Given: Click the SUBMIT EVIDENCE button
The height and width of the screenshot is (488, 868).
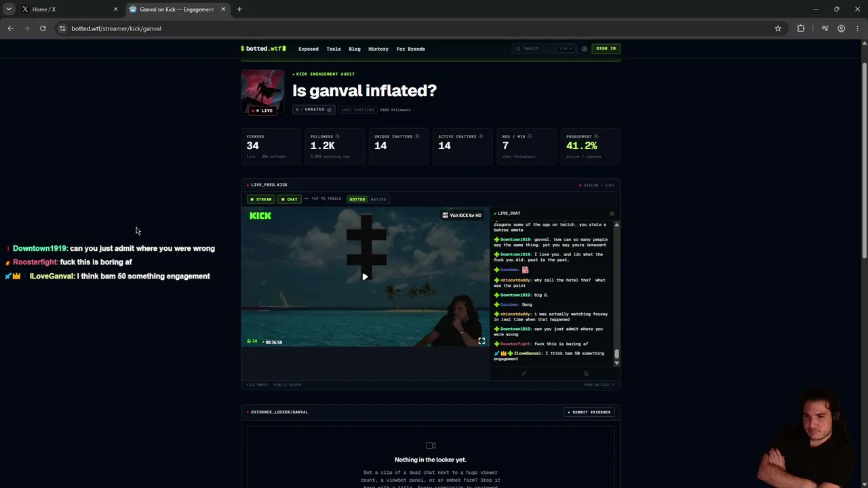Looking at the screenshot, I should [x=589, y=412].
